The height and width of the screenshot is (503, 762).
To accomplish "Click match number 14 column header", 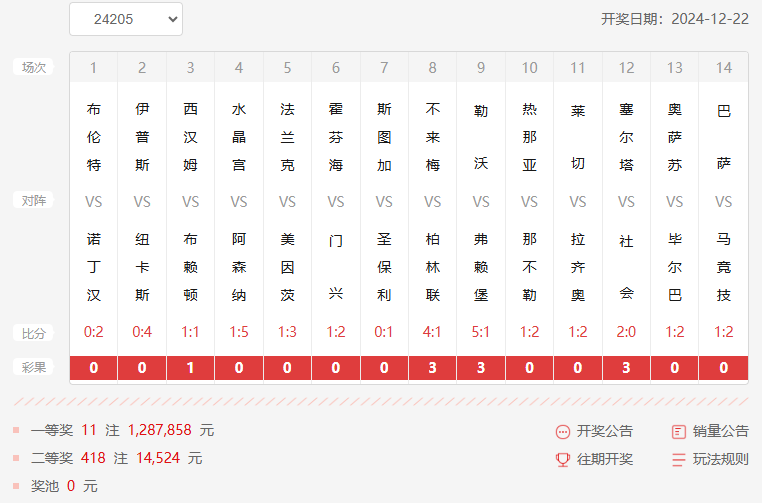I will [724, 68].
